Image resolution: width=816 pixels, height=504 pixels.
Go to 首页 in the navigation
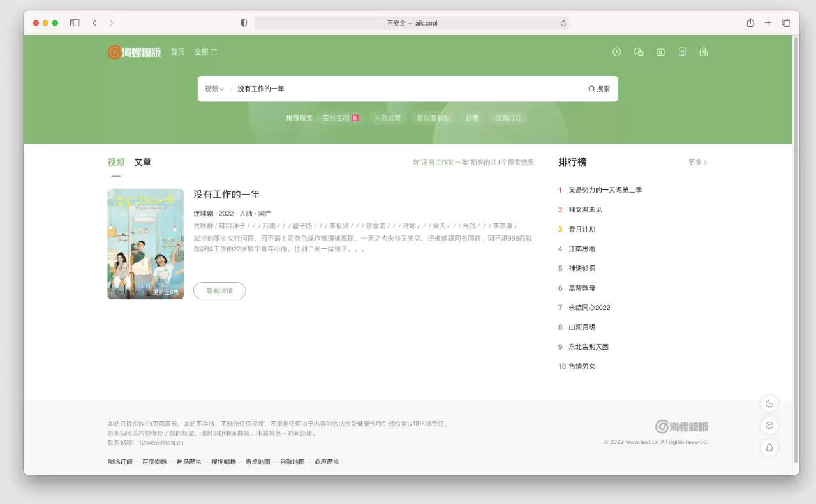coord(177,52)
